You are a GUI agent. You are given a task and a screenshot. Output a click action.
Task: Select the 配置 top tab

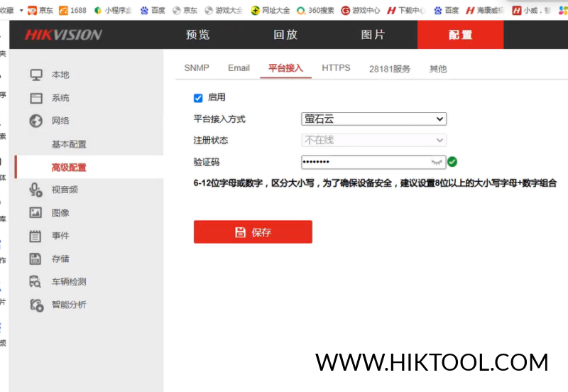(x=460, y=35)
